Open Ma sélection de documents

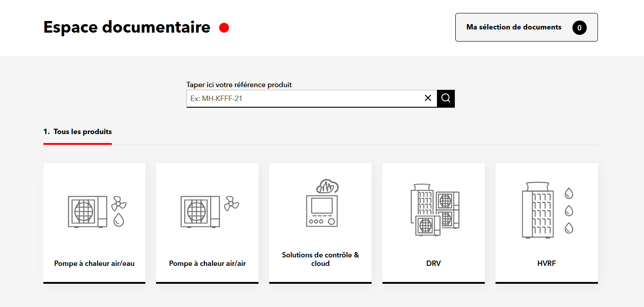(x=513, y=27)
